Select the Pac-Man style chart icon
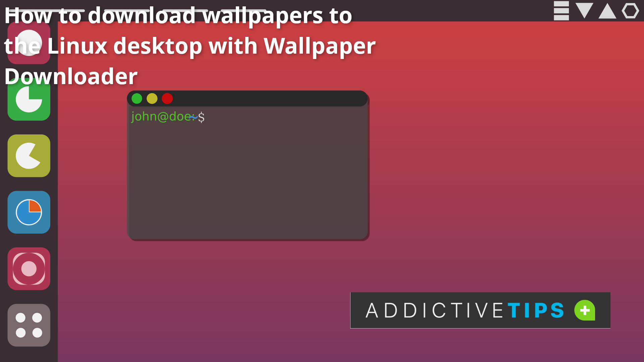Image resolution: width=644 pixels, height=362 pixels. (x=29, y=156)
